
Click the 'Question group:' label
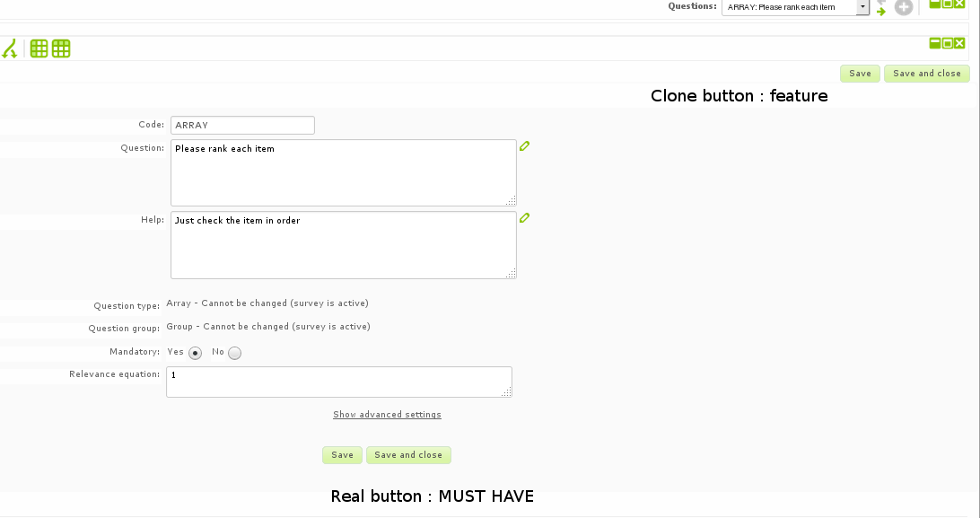click(x=124, y=329)
